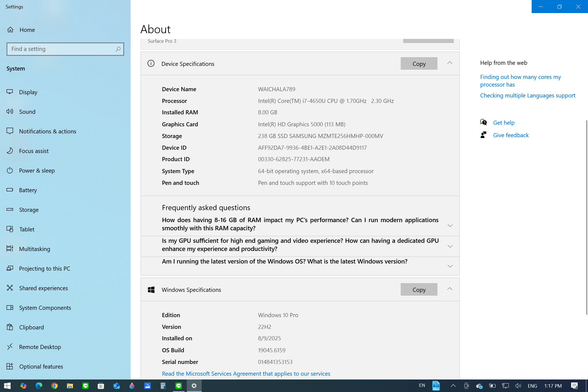588x392 pixels.
Task: Open the Windows Start menu
Action: (7, 386)
